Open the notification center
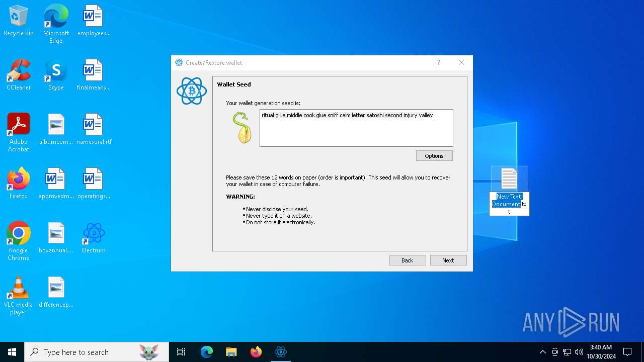 [x=627, y=352]
